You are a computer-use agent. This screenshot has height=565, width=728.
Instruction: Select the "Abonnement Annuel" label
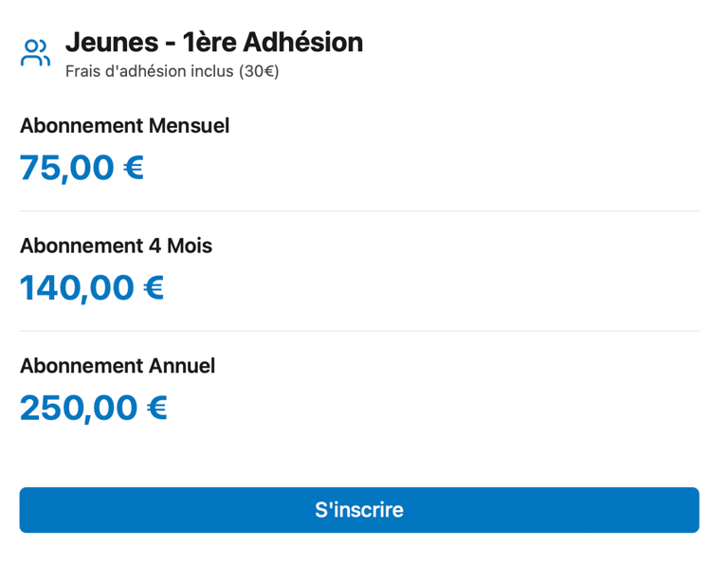point(118,366)
